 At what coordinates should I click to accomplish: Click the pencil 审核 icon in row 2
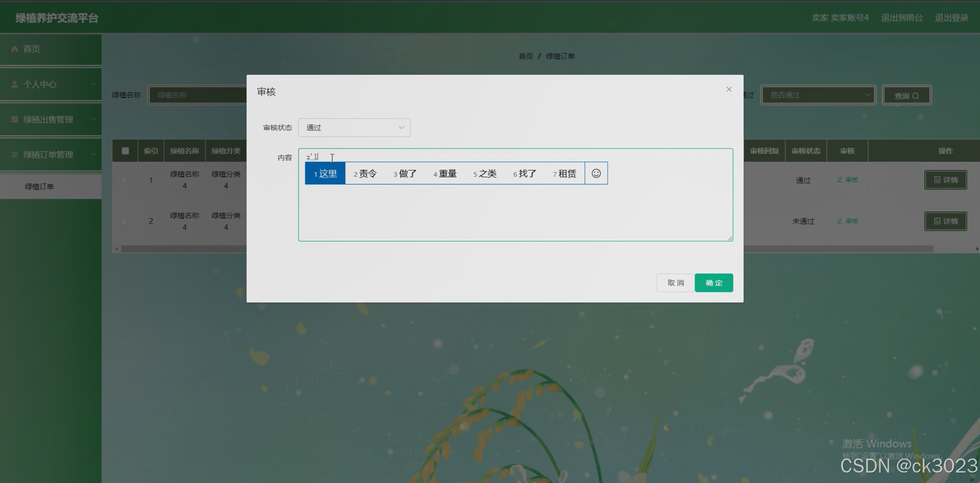[840, 221]
